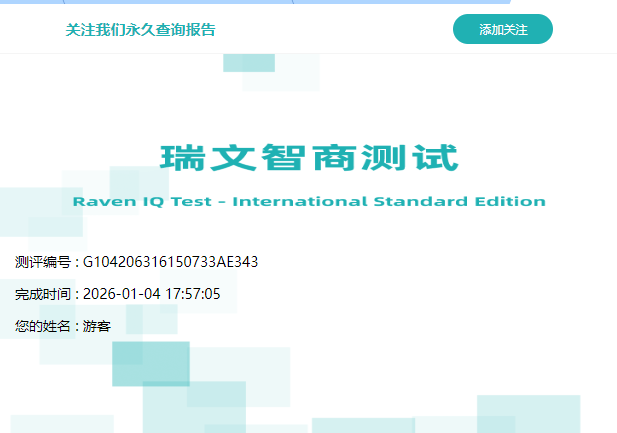Screen dimensions: 617x433
Task: Click the 添加关注 button
Action: (502, 30)
